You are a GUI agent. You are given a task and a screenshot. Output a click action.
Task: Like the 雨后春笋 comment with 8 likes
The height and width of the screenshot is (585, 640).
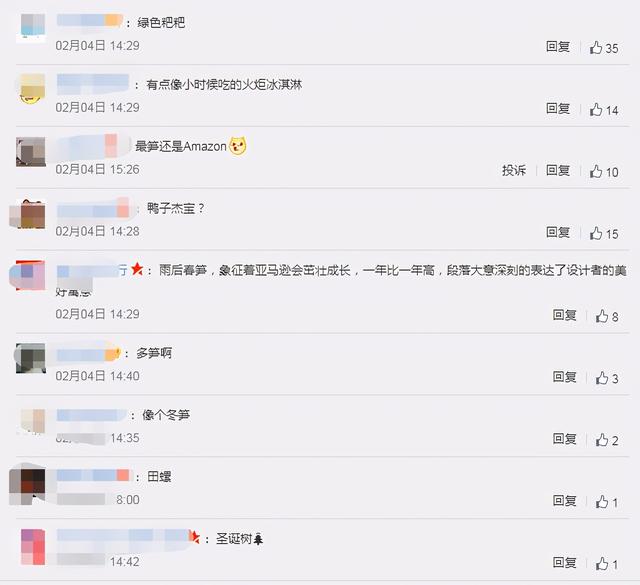[x=607, y=316]
